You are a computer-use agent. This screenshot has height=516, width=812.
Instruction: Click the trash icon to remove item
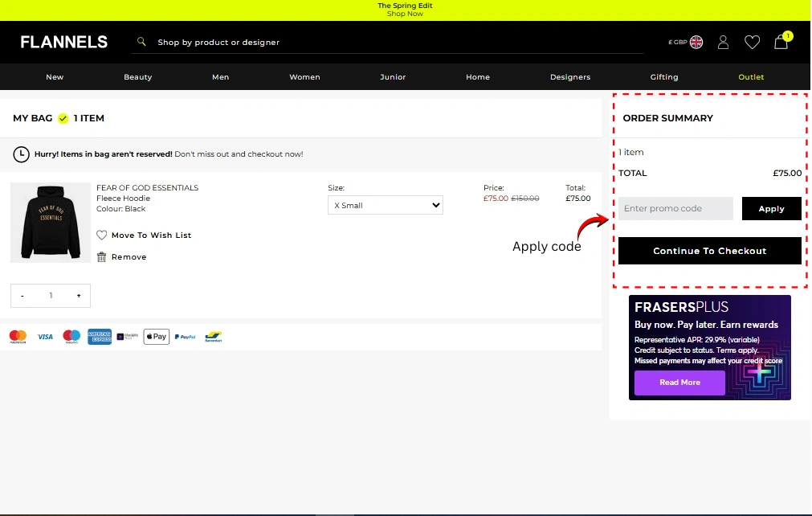coord(101,257)
